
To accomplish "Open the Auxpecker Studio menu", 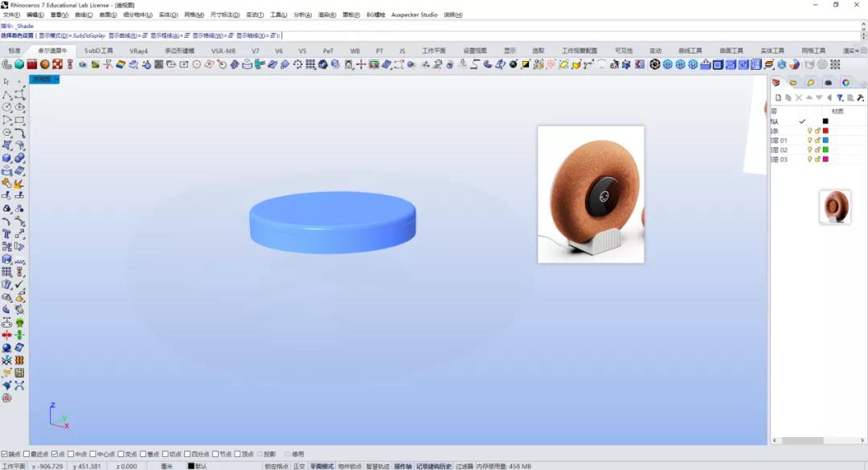I will point(414,15).
